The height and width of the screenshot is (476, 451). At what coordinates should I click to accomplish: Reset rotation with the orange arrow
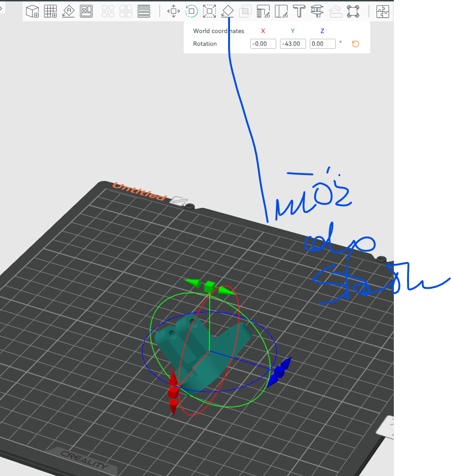356,44
